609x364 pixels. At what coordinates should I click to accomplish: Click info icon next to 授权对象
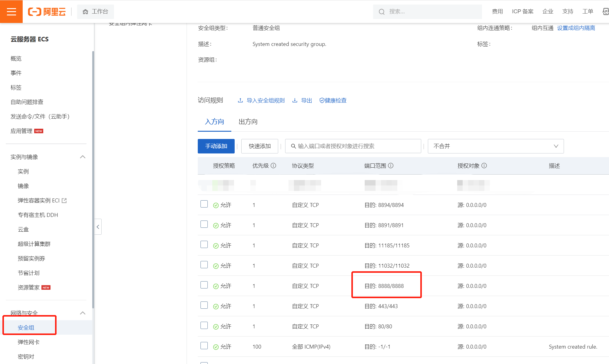(x=484, y=166)
